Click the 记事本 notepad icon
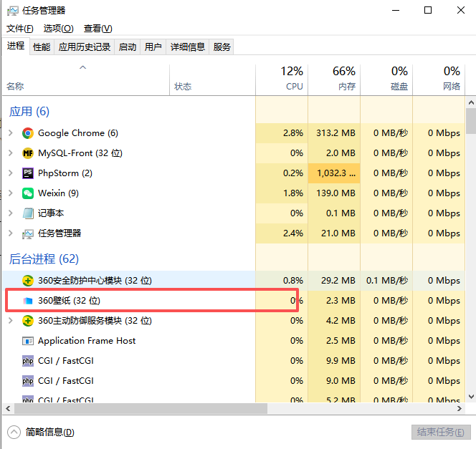Viewport: 476px width, 449px height. pos(28,213)
